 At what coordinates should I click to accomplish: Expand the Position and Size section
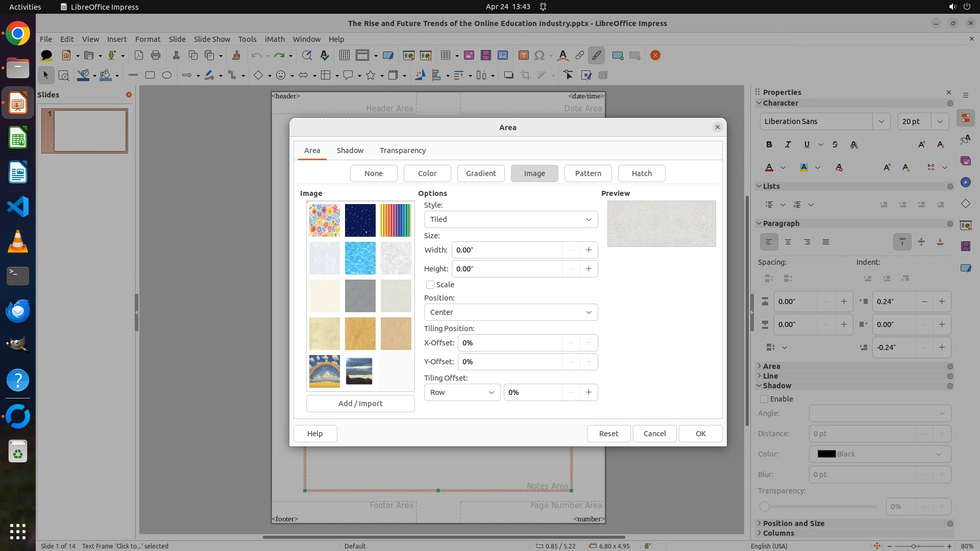pyautogui.click(x=793, y=523)
